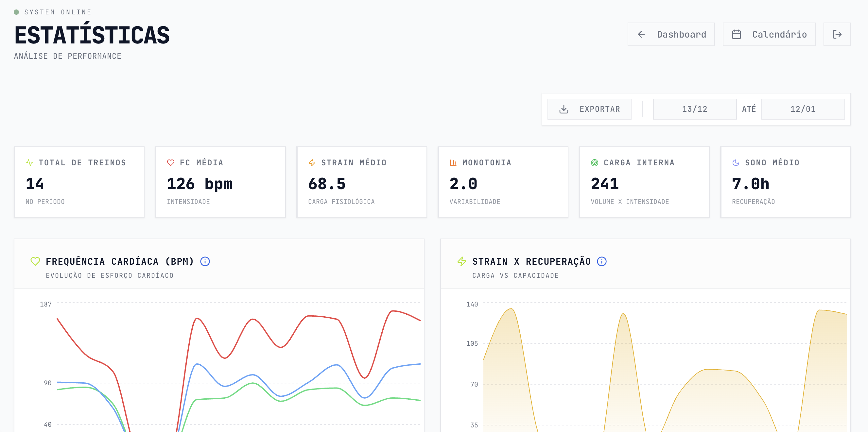Screen dimensions: 868x432
Task: Click the green heart icon in chart header
Action: (x=35, y=261)
